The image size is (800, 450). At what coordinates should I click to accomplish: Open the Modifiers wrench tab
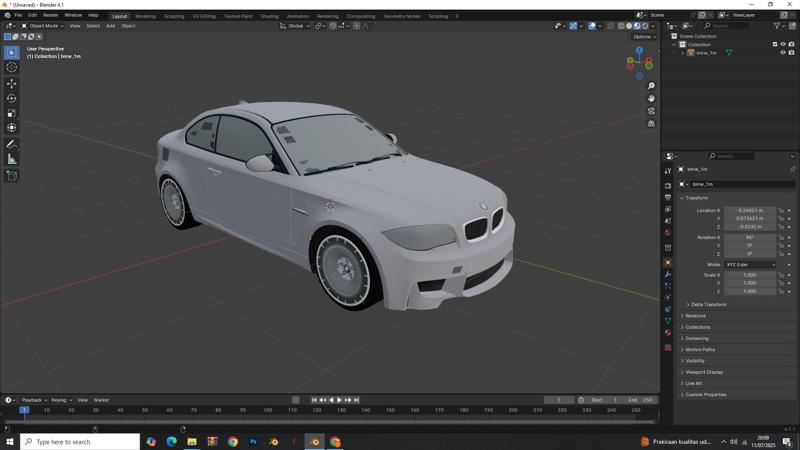tap(668, 274)
